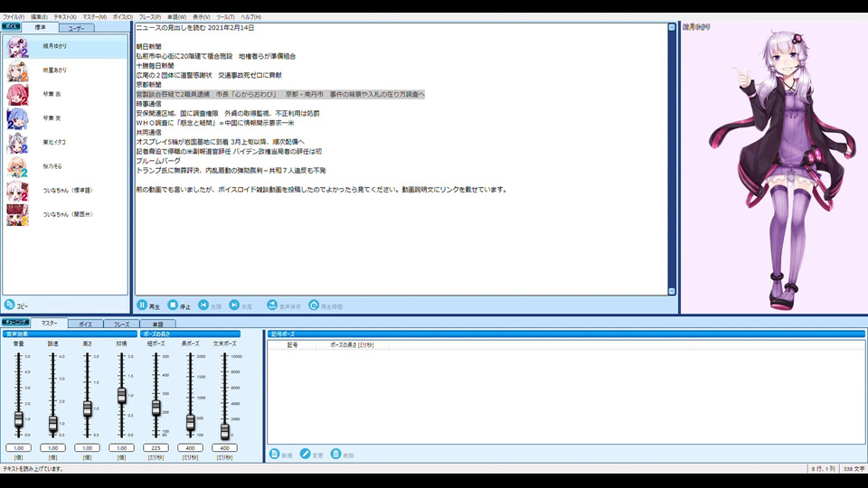Click the 朝日新聞 line in the text
Screen dimensions: 868x488
point(148,46)
